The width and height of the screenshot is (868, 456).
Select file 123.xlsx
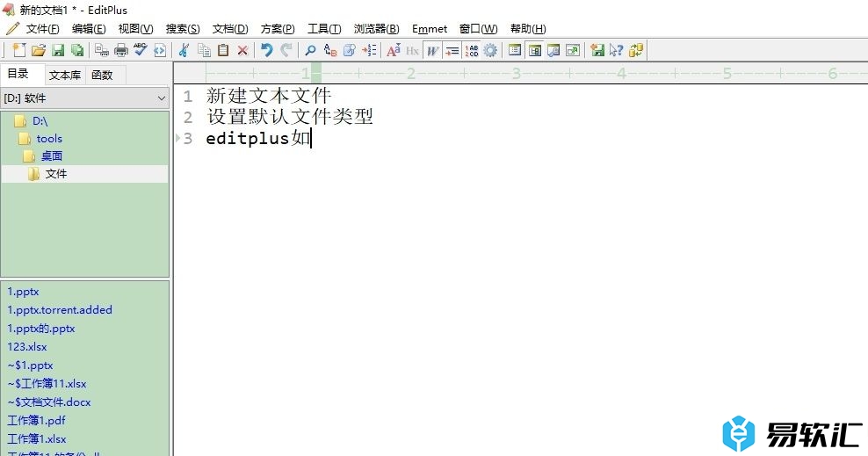pos(27,347)
